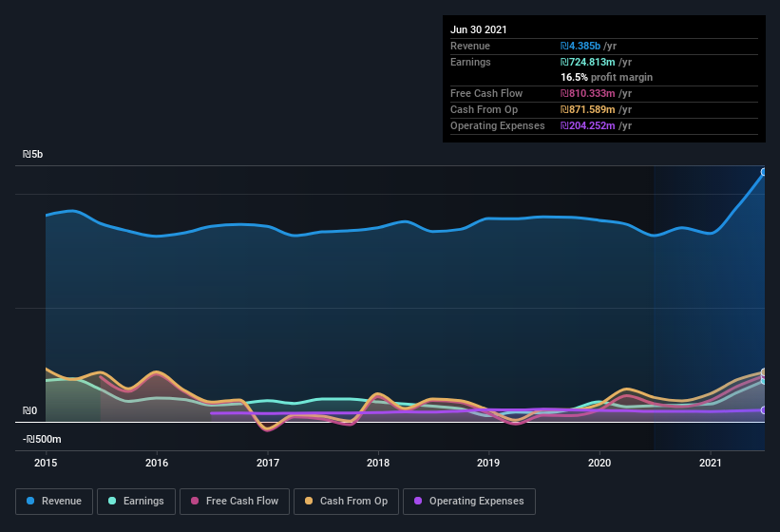The image size is (780, 532).
Task: Click the 16.5% profit margin text
Action: [606, 77]
